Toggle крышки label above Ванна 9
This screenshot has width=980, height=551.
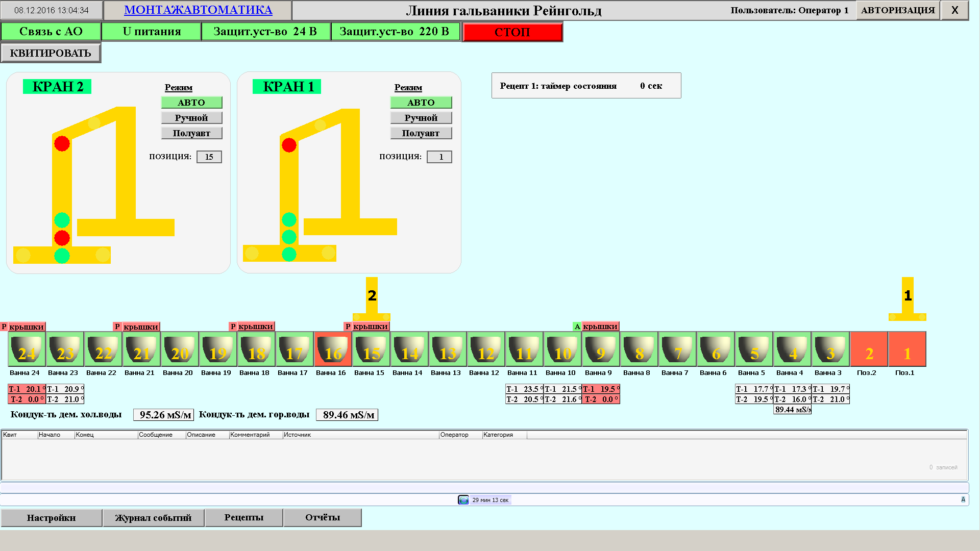(x=600, y=327)
